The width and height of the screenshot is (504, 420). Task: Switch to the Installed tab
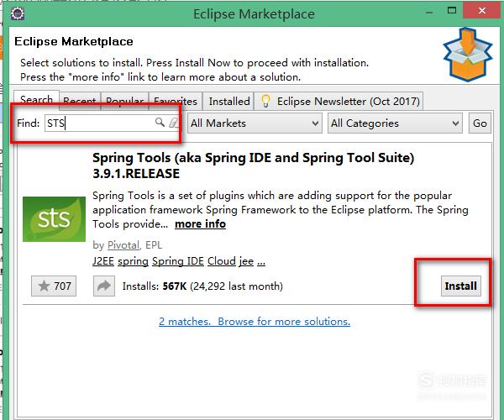click(229, 102)
